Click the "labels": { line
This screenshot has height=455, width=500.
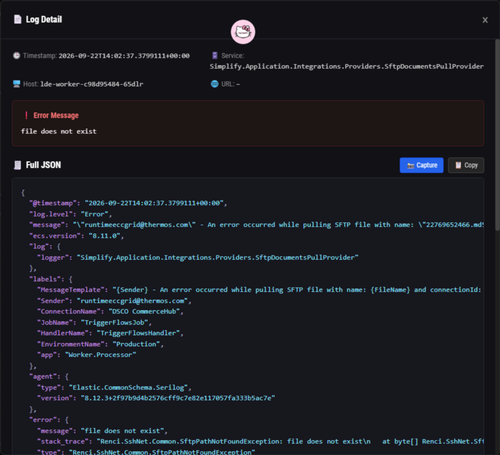coord(51,279)
